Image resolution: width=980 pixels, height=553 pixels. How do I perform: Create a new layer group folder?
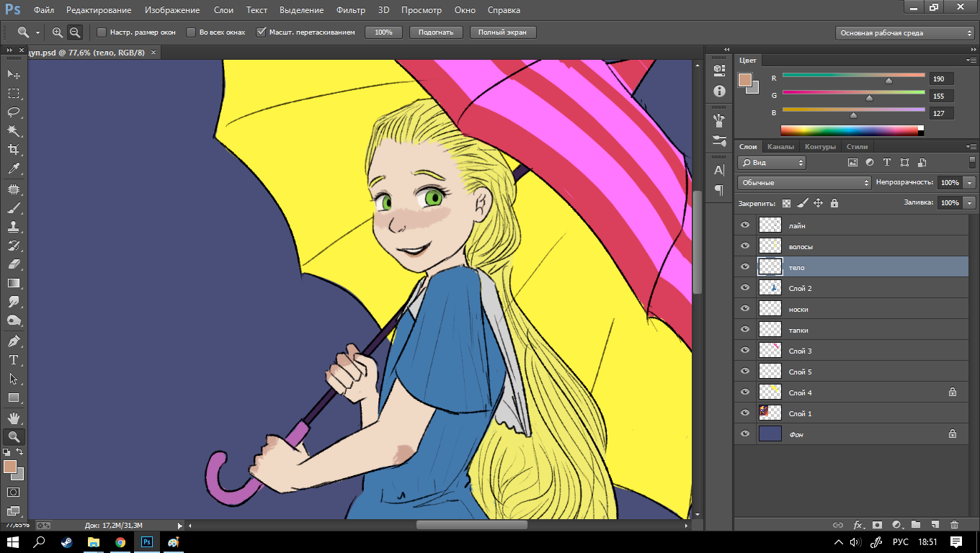[916, 525]
